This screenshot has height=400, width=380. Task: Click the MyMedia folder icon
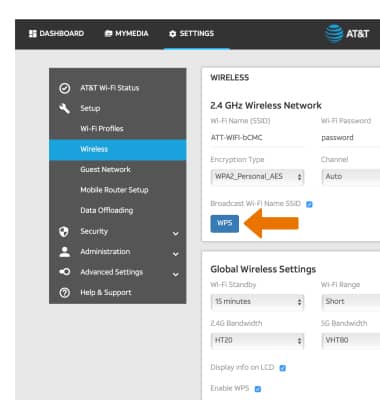click(x=108, y=34)
